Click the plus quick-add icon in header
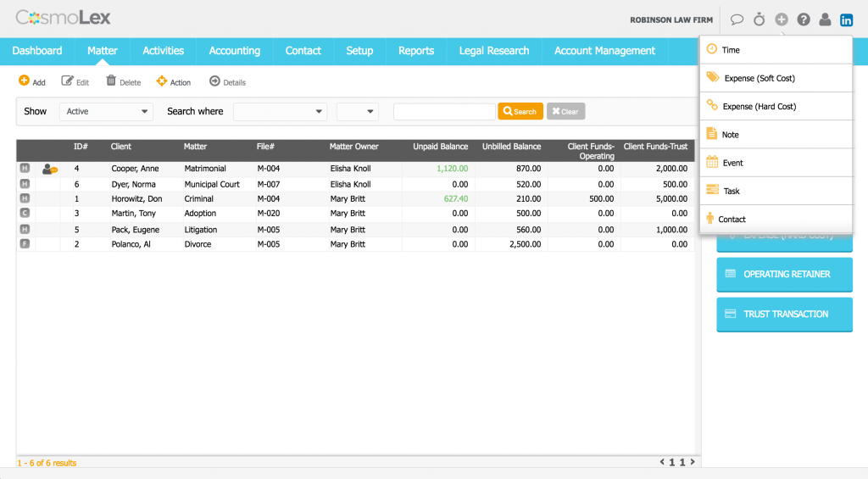The image size is (868, 479). (x=781, y=19)
